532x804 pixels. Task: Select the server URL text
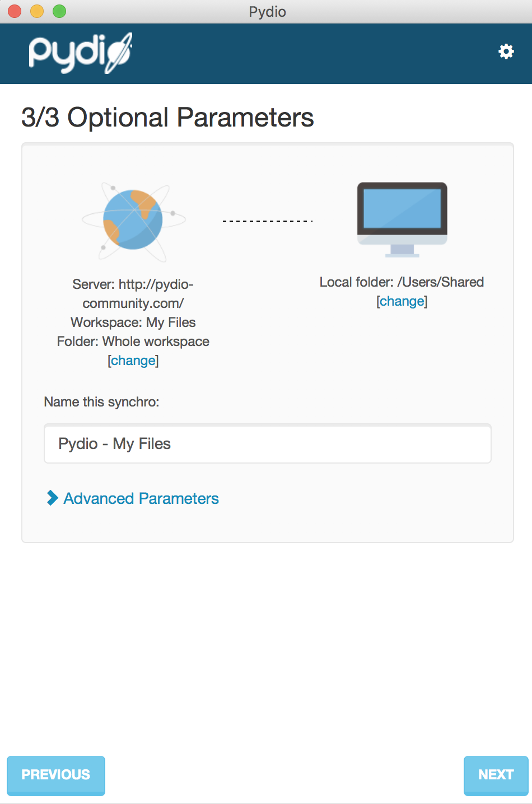133,294
